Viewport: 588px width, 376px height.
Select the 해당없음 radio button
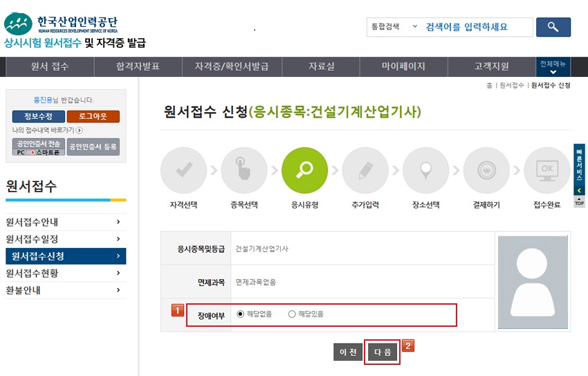pyautogui.click(x=241, y=314)
